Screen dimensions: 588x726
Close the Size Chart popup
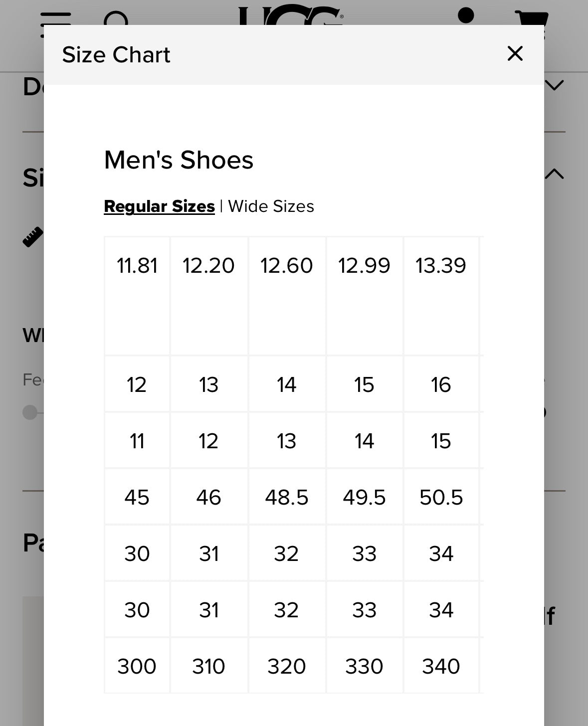515,53
